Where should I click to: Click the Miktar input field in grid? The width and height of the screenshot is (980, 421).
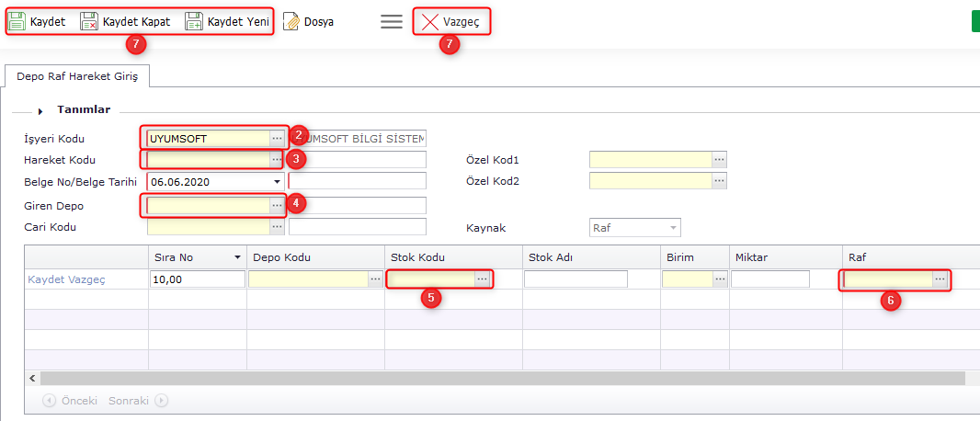pos(769,279)
